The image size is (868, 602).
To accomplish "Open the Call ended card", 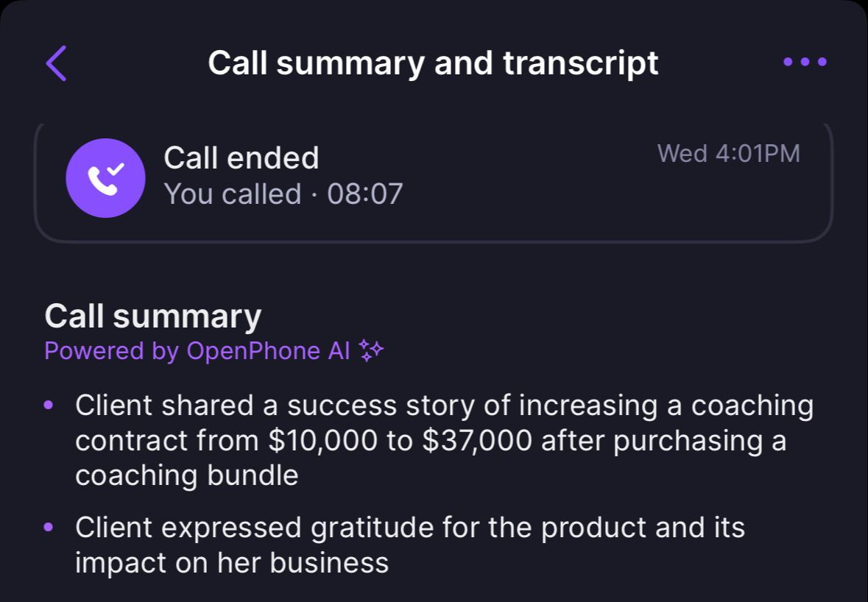I will 515,213.
